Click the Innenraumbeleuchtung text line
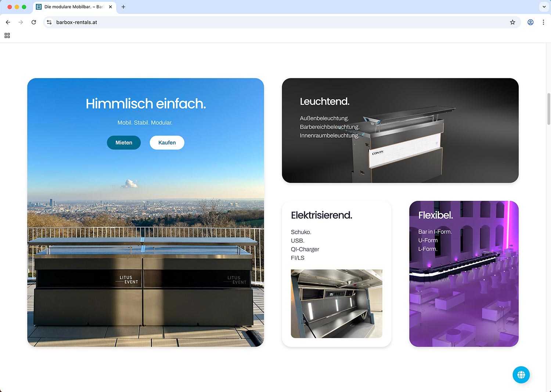Screen dimensions: 551x392 [329, 135]
